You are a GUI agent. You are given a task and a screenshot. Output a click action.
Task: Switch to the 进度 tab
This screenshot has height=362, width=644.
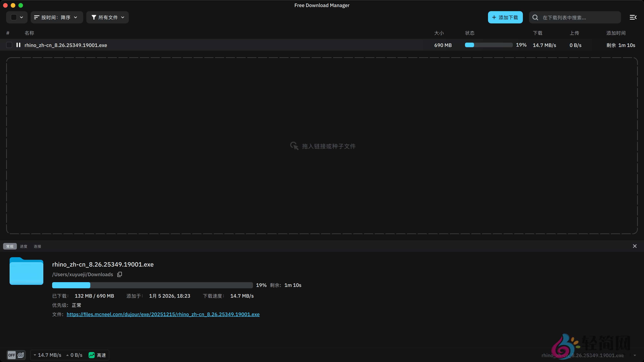[24, 246]
